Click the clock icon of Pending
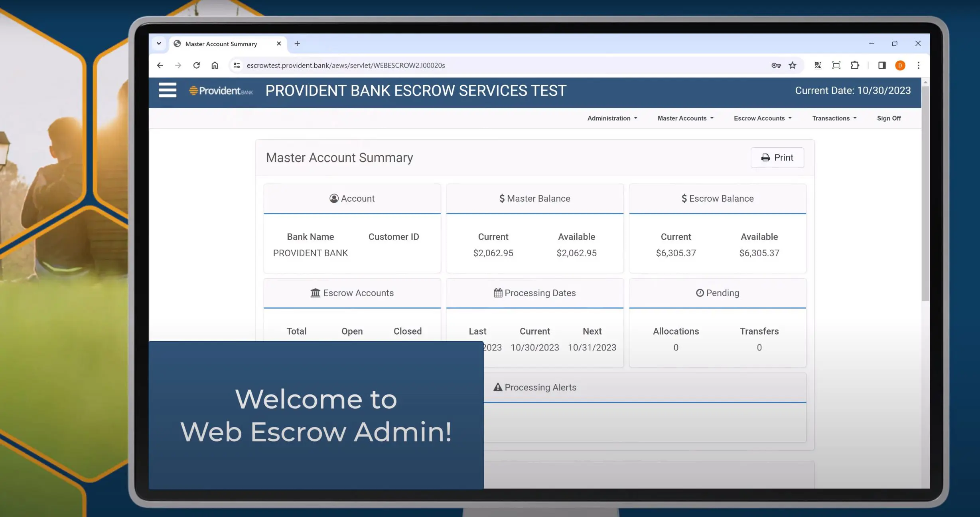 tap(700, 293)
